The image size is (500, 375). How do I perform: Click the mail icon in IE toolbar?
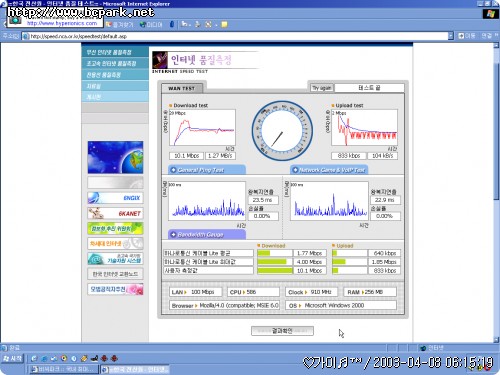pyautogui.click(x=184, y=24)
